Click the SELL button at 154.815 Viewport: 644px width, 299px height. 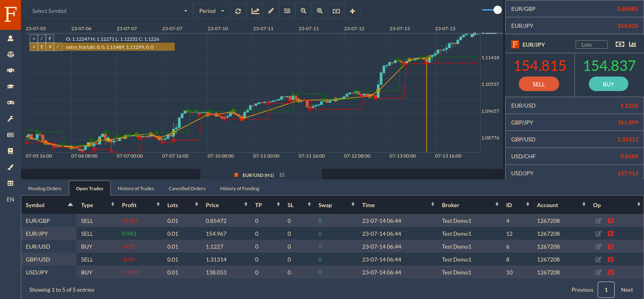(x=539, y=84)
